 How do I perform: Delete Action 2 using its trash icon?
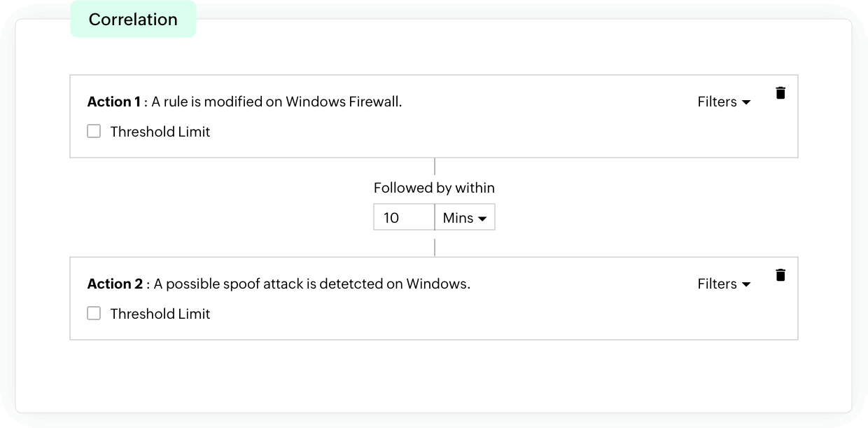point(780,275)
